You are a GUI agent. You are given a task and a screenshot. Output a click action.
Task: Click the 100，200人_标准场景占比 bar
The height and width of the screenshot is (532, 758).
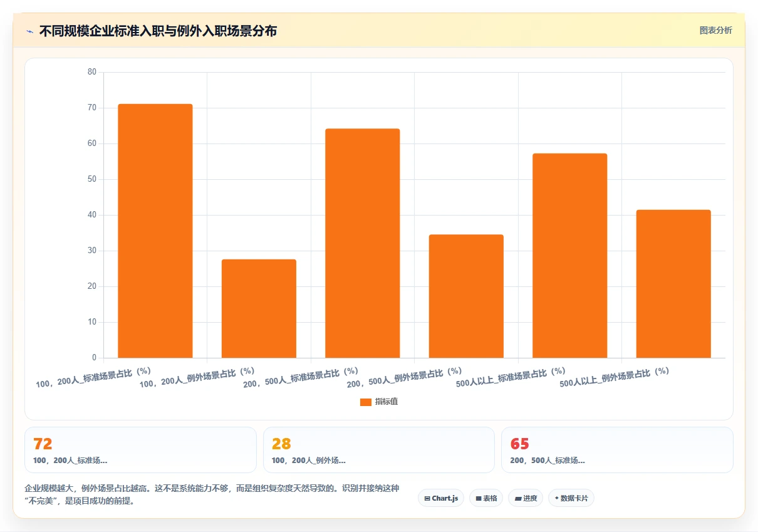click(x=155, y=231)
